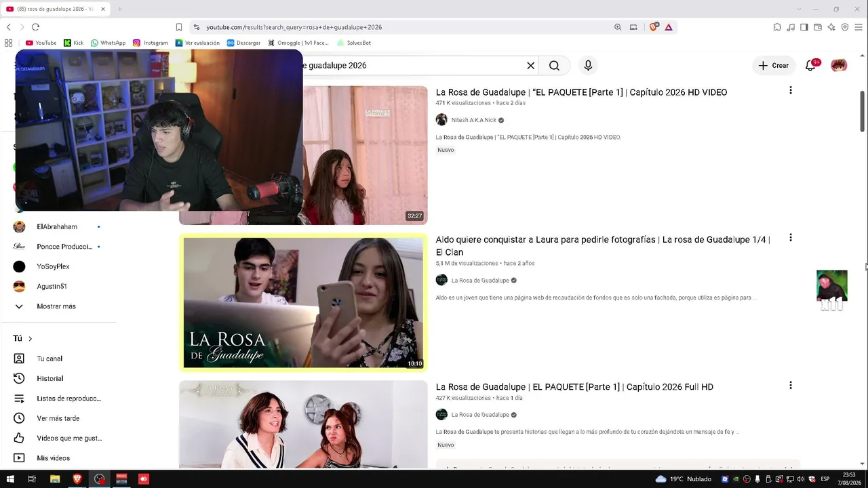This screenshot has width=868, height=488.
Task: Open the account avatar menu
Action: 839,66
